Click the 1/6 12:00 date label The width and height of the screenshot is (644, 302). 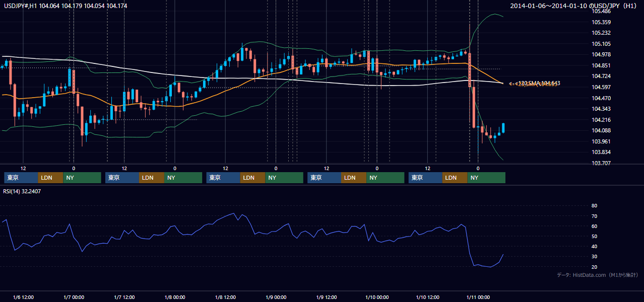(x=23, y=297)
